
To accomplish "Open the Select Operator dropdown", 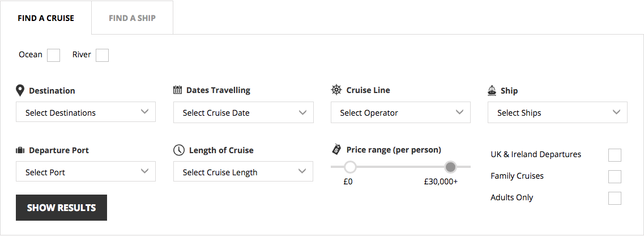I will coord(400,112).
